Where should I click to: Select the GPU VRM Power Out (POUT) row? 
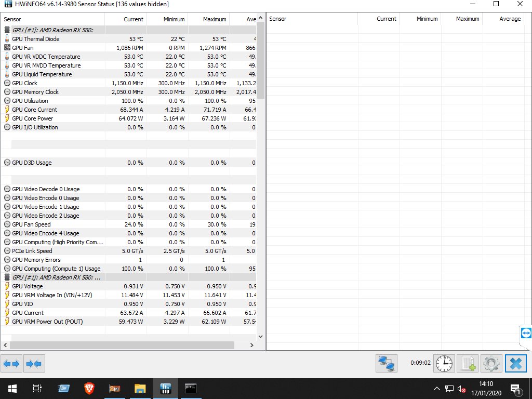(129, 321)
